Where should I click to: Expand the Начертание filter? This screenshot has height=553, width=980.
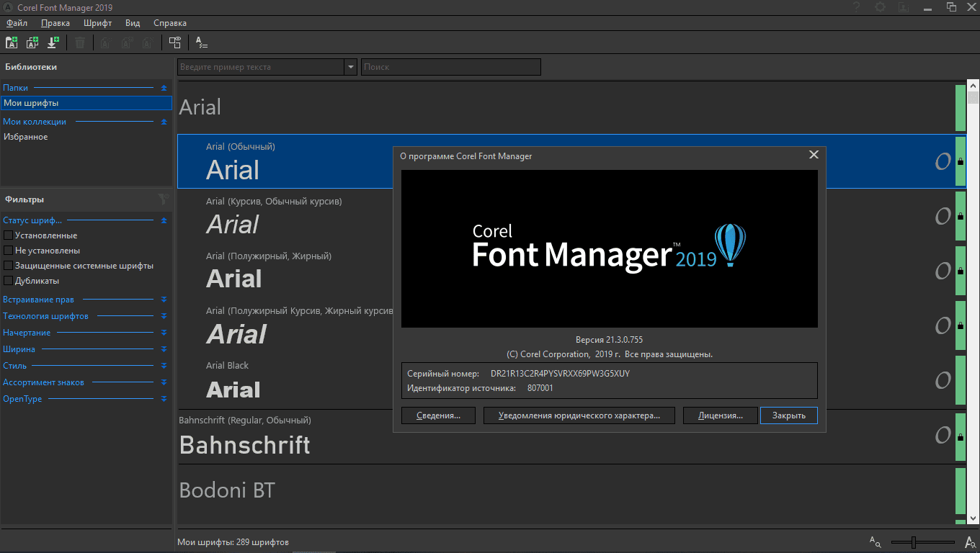tap(164, 333)
